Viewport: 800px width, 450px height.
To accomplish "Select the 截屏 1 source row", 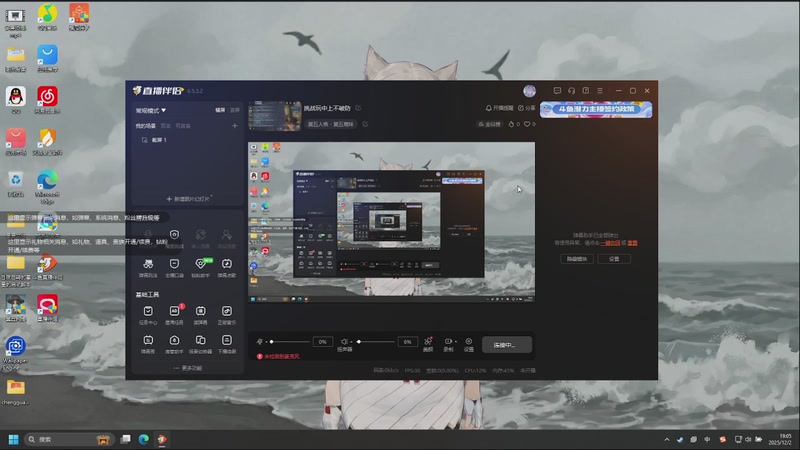I will pyautogui.click(x=188, y=140).
